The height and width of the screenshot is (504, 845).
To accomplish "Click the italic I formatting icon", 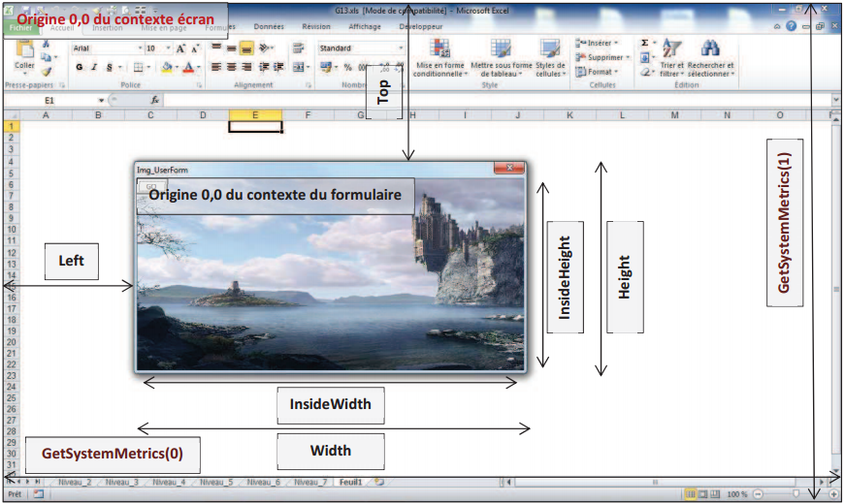I will [x=94, y=68].
